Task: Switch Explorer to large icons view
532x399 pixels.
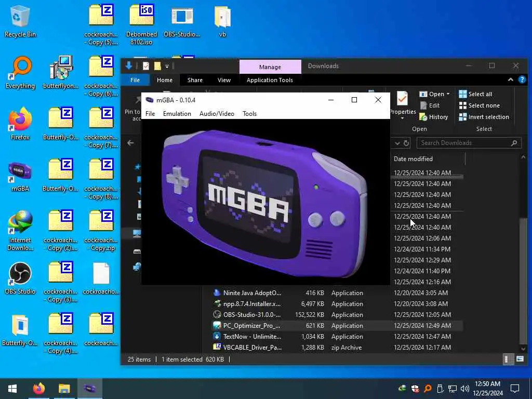Action: point(520,359)
